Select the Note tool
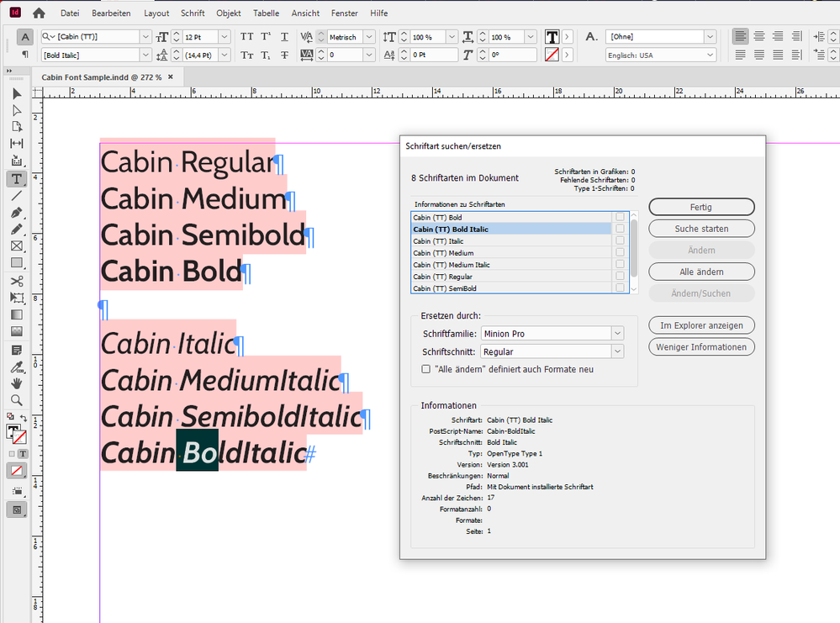The width and height of the screenshot is (840, 623). click(17, 351)
